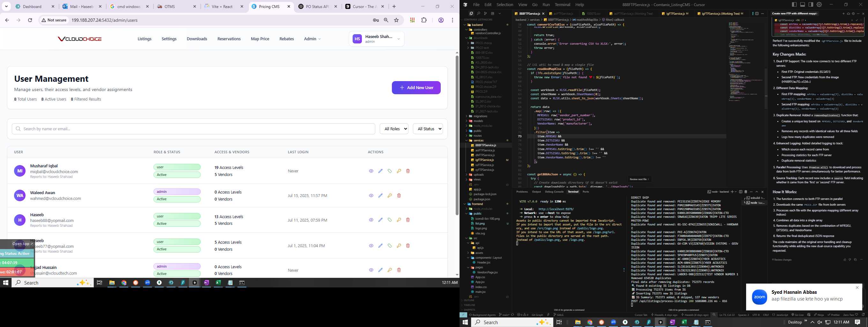
Task: Open igFTPService.js in services folder
Action: pos(484,160)
